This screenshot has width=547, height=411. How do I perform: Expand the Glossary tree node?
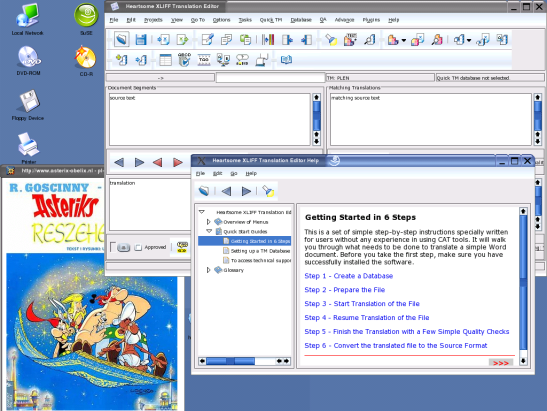(209, 270)
